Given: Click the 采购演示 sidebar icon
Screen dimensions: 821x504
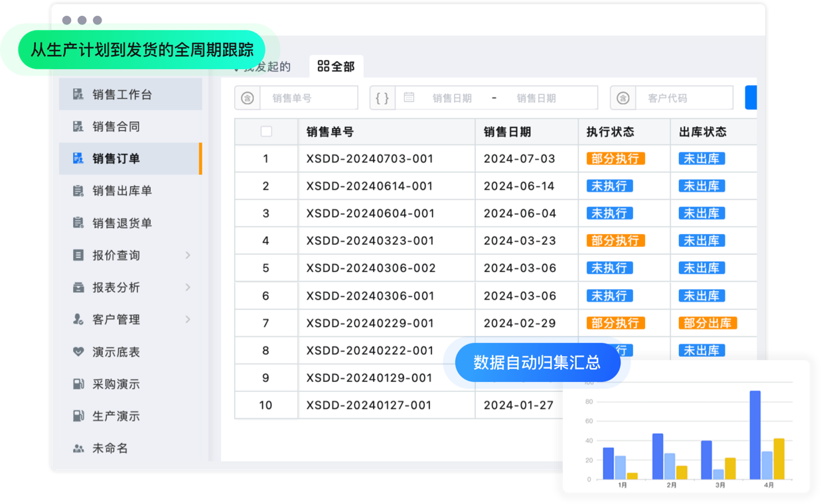Looking at the screenshot, I should click(x=78, y=384).
